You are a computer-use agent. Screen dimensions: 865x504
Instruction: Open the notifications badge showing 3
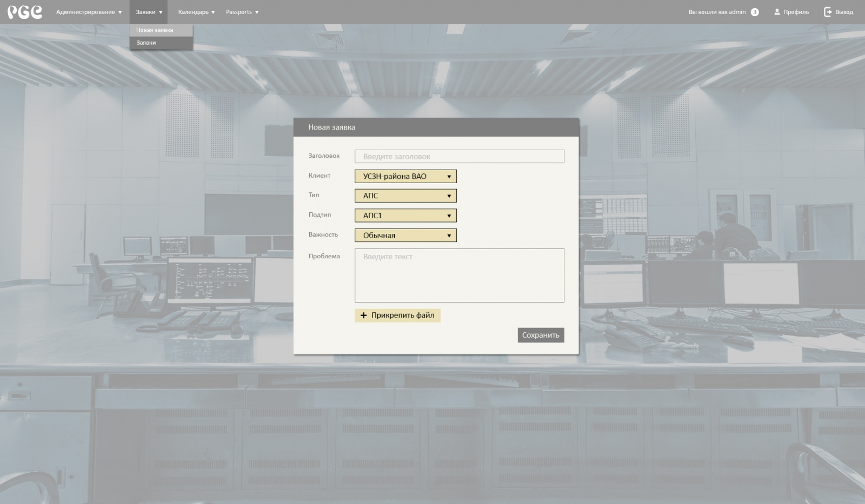coord(755,12)
